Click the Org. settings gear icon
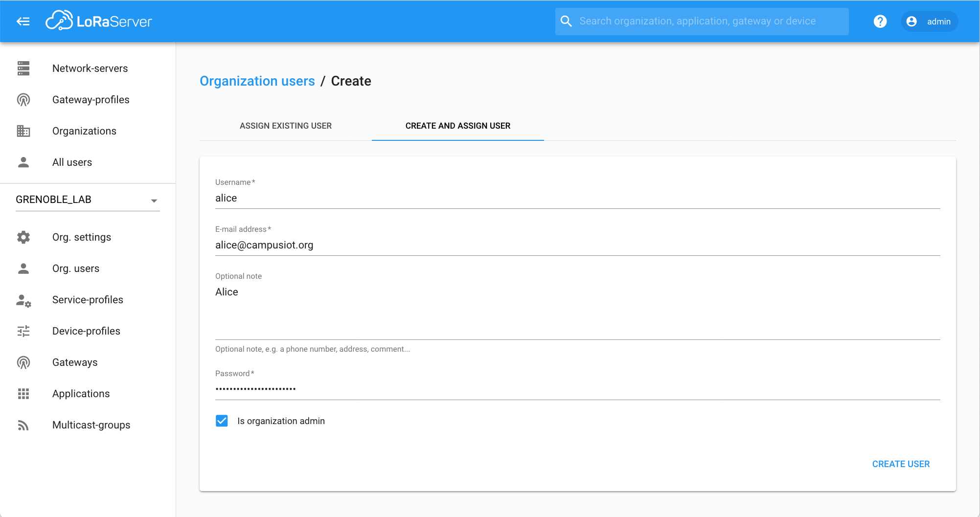 pos(23,237)
